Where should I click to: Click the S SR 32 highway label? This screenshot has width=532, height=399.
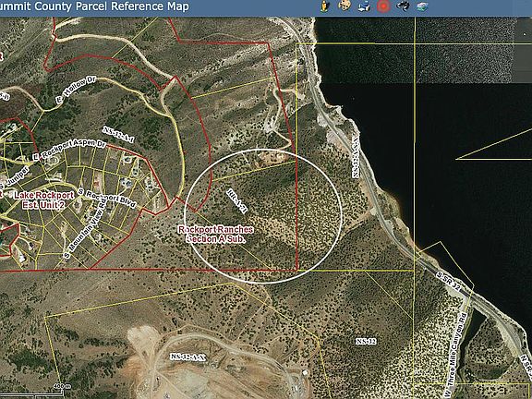pyautogui.click(x=448, y=281)
